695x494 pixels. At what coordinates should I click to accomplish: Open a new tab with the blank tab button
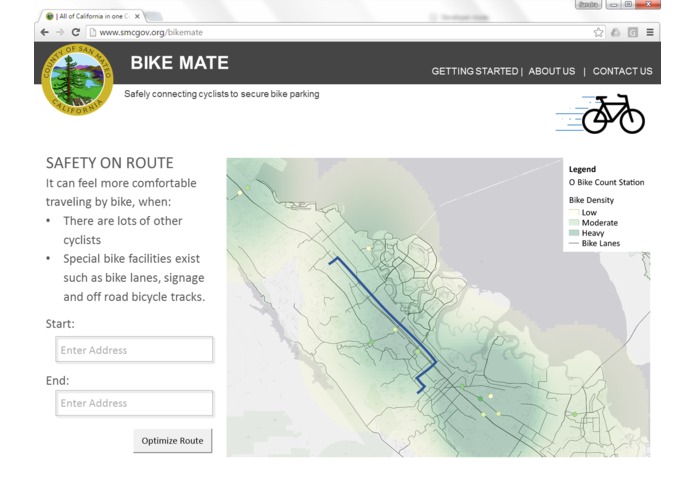pyautogui.click(x=153, y=16)
